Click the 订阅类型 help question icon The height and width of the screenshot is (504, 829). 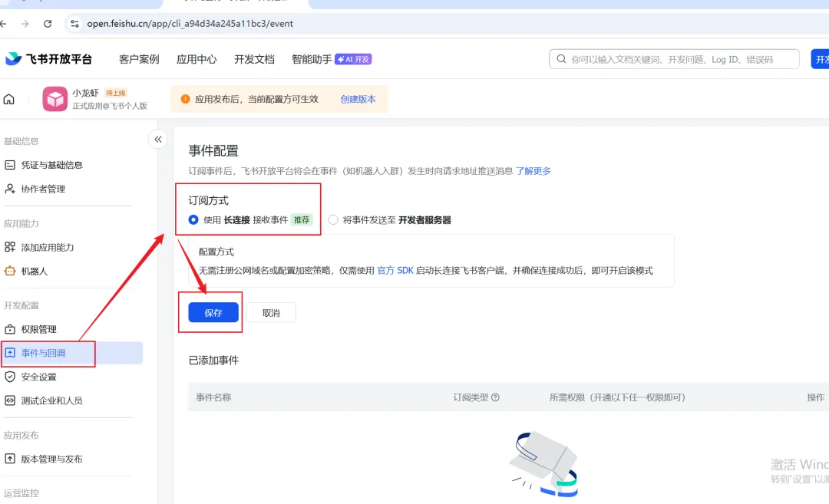[x=495, y=397]
